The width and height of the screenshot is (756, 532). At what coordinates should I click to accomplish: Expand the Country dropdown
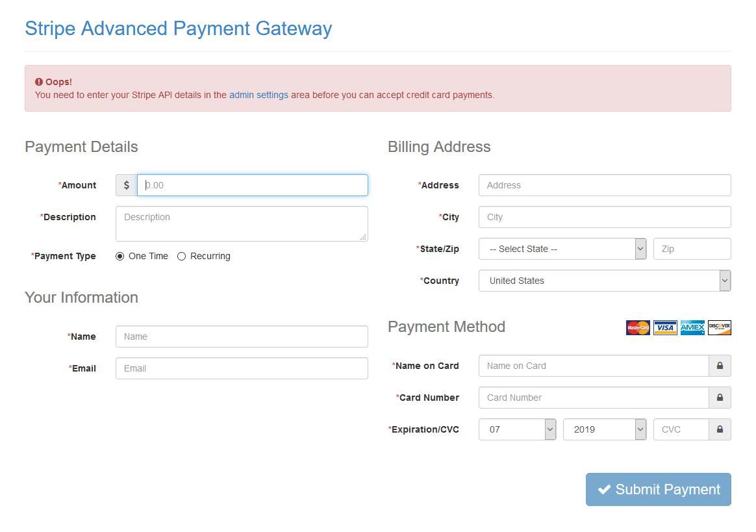coord(605,281)
